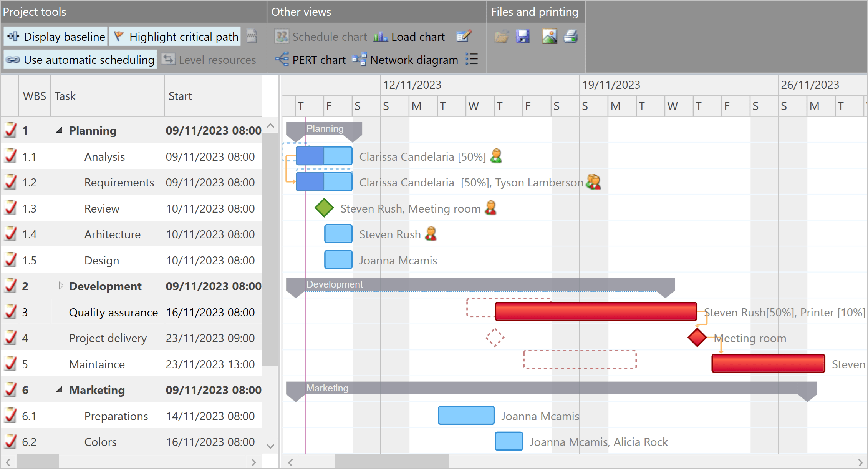Click the Meeting room milestone diamond
This screenshot has height=469, width=868.
tap(696, 338)
